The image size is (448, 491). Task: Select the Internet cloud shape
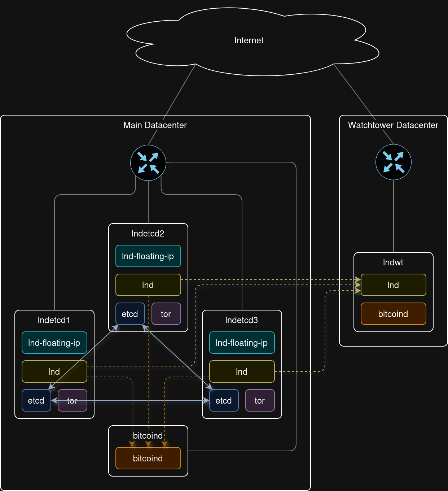pyautogui.click(x=249, y=40)
